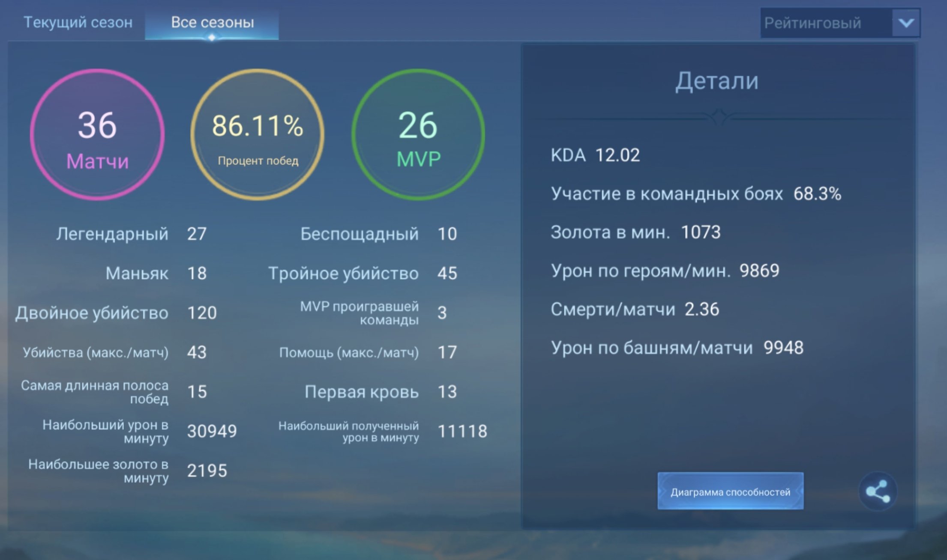The width and height of the screenshot is (947, 560).
Task: Select Участие в командных боях line
Action: coord(696,194)
